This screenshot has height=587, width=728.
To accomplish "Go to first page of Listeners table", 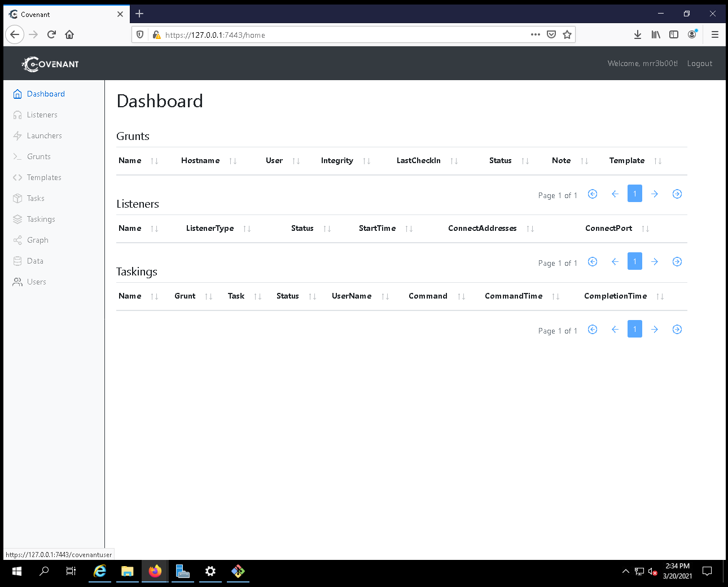I will click(x=593, y=261).
